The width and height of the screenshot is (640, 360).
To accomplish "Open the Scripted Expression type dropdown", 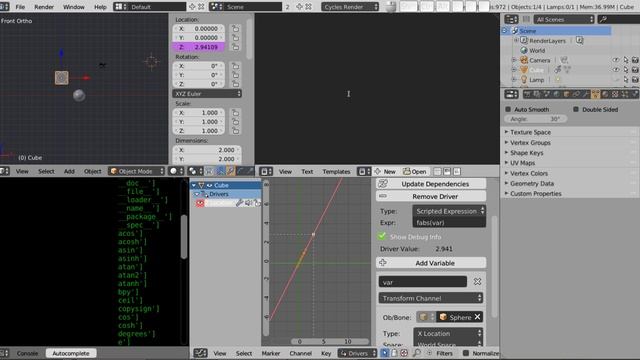I will [449, 211].
